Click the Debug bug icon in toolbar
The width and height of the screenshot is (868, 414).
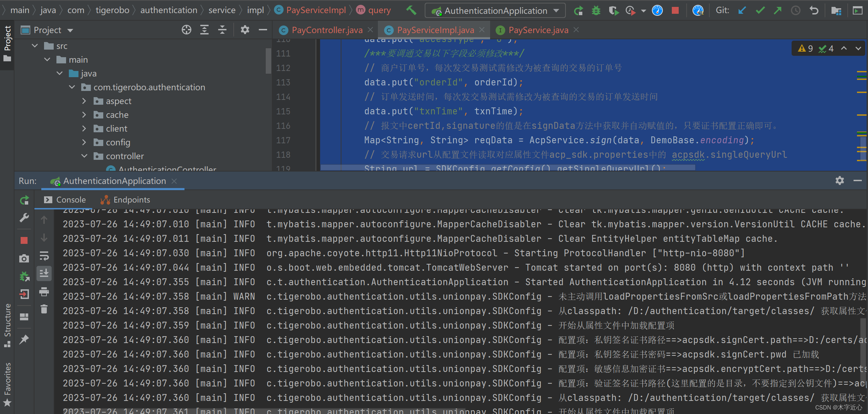(596, 10)
